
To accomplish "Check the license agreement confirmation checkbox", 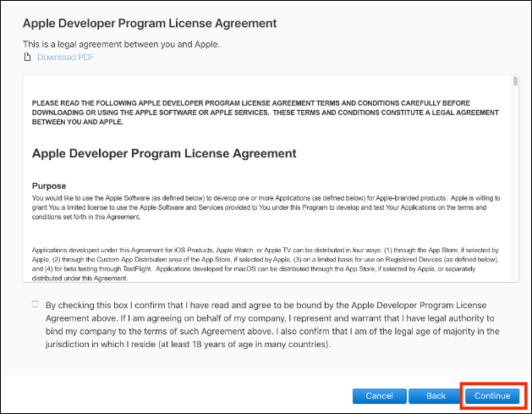I will (x=35, y=304).
